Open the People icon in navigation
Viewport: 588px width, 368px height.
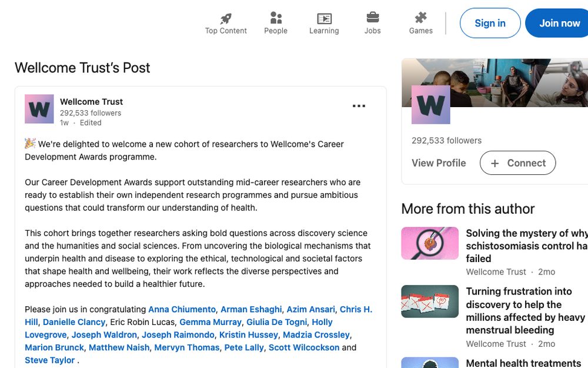276,18
